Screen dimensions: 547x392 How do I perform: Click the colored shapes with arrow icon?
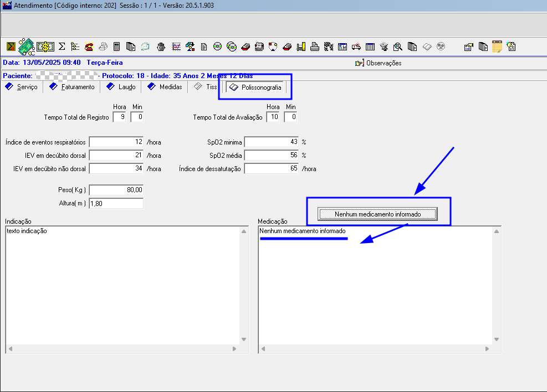(x=190, y=47)
